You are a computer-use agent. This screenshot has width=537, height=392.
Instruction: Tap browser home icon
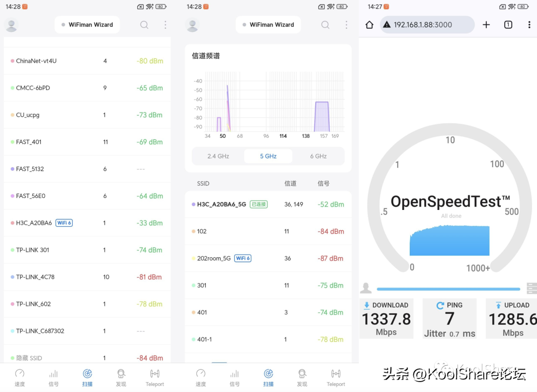(369, 25)
